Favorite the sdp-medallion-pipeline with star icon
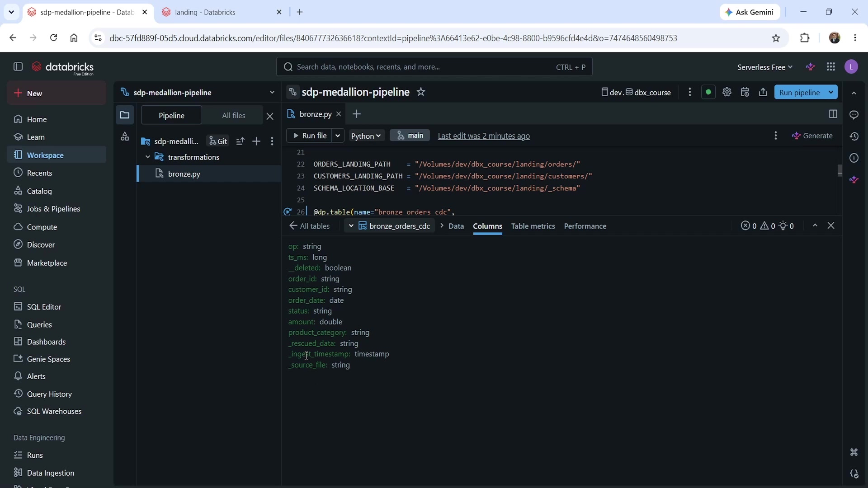This screenshot has width=868, height=488. [x=421, y=92]
